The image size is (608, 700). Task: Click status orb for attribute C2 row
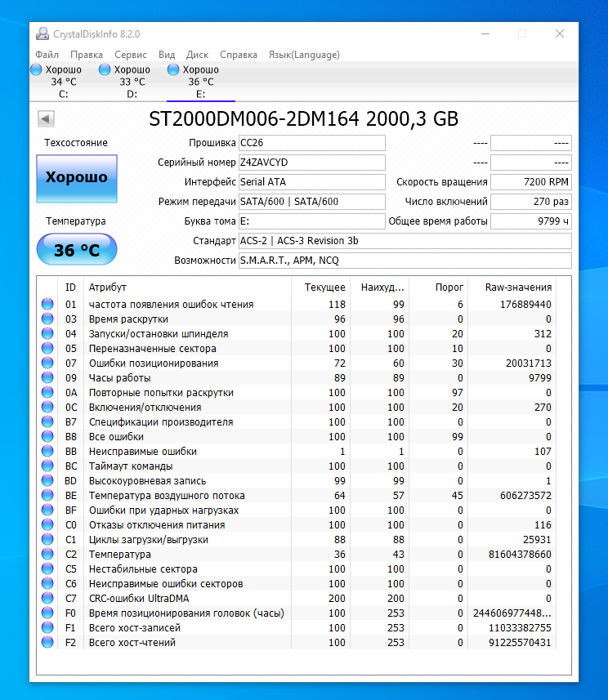coord(47,554)
